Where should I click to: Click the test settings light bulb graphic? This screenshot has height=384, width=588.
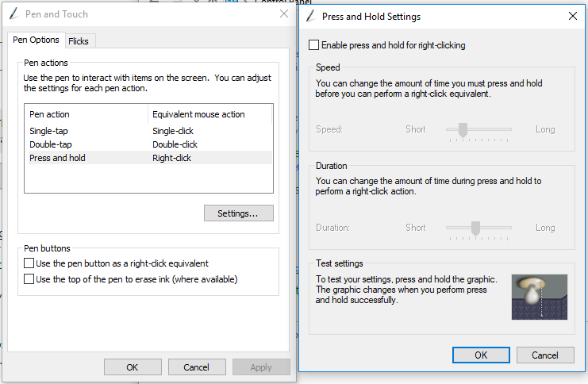point(540,297)
